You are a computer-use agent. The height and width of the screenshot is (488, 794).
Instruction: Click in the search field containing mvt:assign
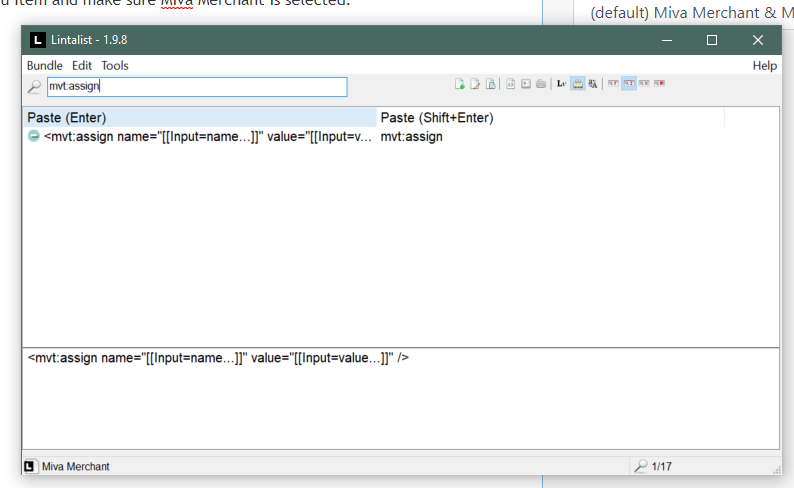[196, 87]
